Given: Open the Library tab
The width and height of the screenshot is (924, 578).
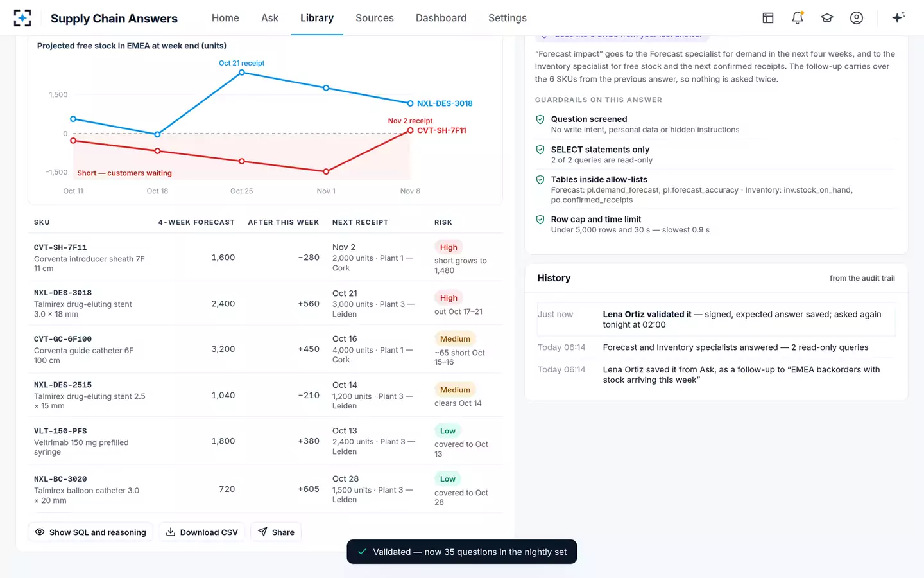Looking at the screenshot, I should pyautogui.click(x=317, y=18).
